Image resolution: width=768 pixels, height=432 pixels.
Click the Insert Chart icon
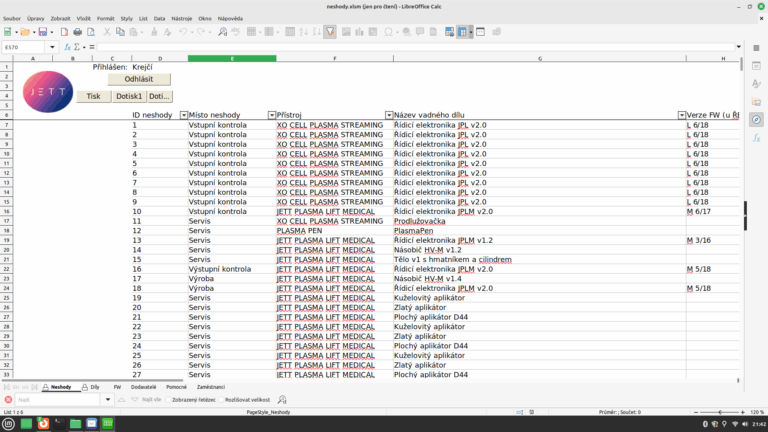360,32
